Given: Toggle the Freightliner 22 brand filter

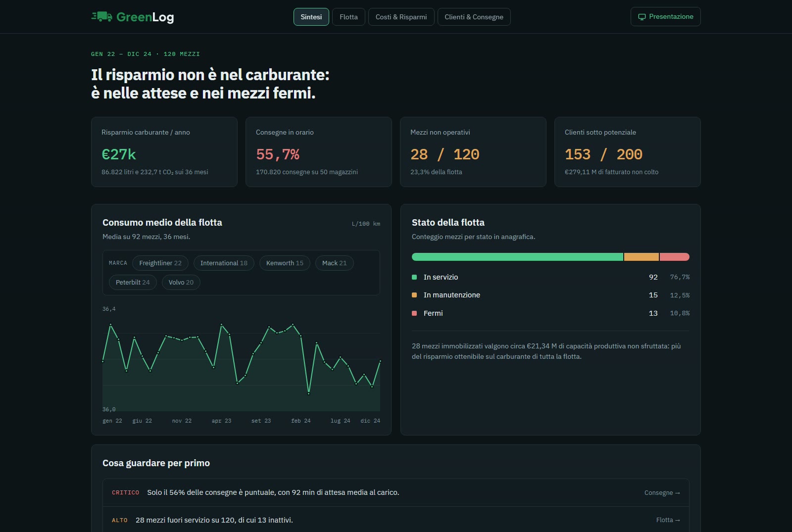Looking at the screenshot, I should (x=160, y=263).
